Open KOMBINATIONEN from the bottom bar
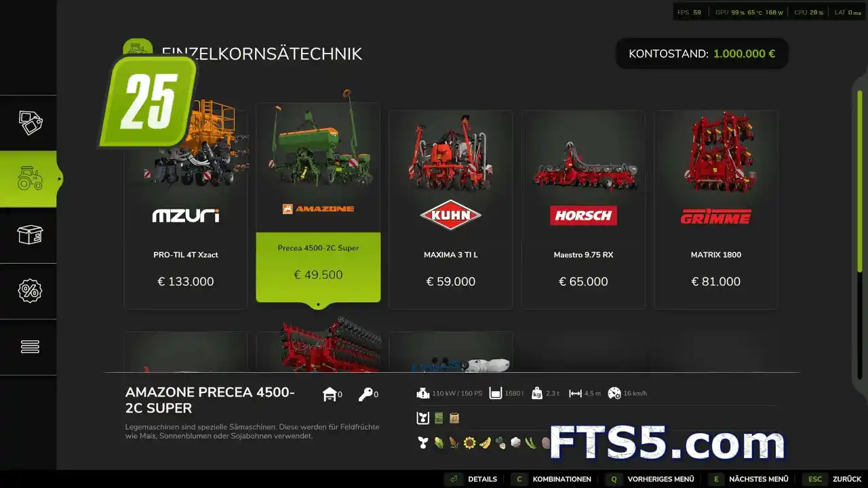This screenshot has width=868, height=488. [551, 479]
